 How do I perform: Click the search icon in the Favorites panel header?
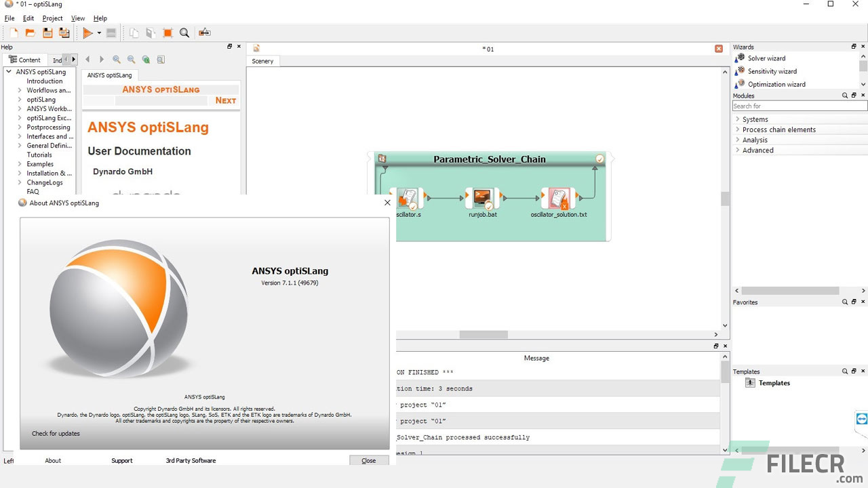coord(845,302)
